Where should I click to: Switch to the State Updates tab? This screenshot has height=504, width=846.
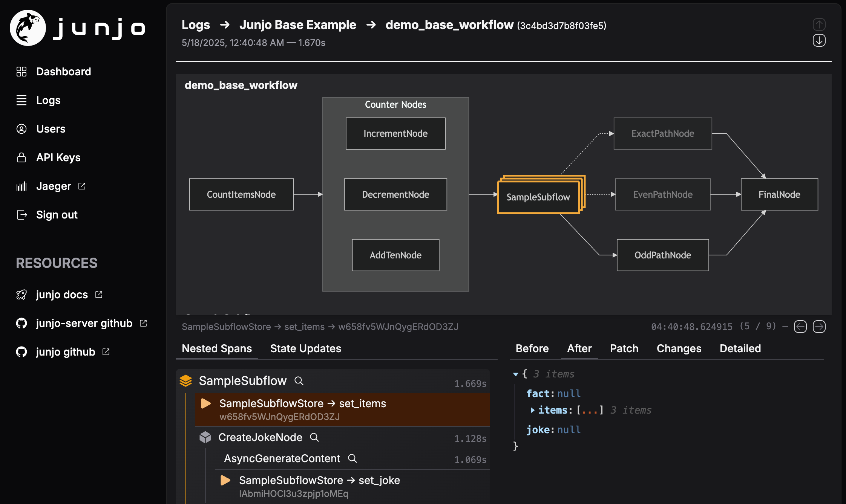click(x=305, y=348)
